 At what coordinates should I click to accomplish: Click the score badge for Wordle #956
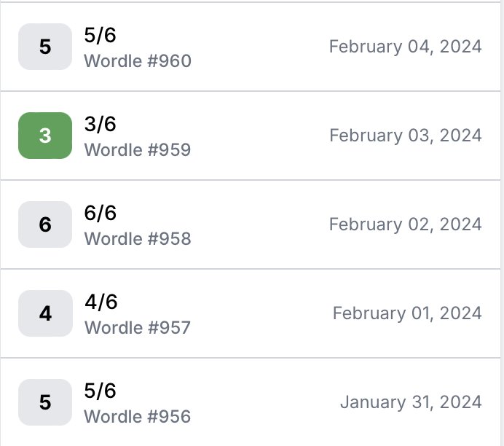[45, 402]
